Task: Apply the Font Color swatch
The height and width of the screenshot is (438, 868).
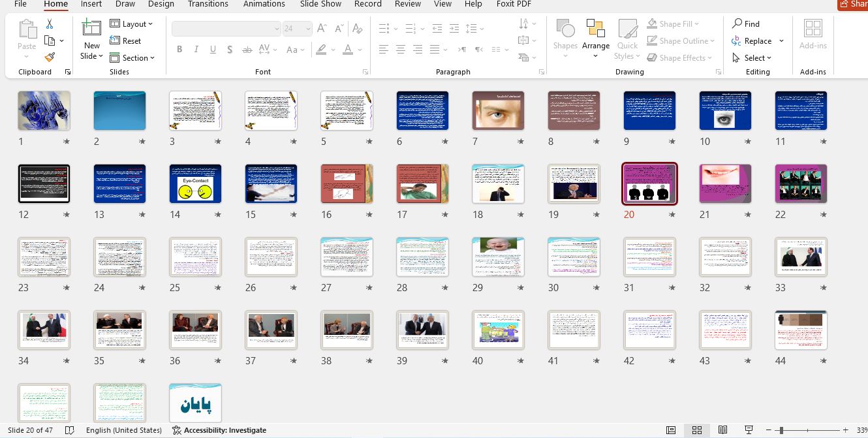Action: point(348,50)
